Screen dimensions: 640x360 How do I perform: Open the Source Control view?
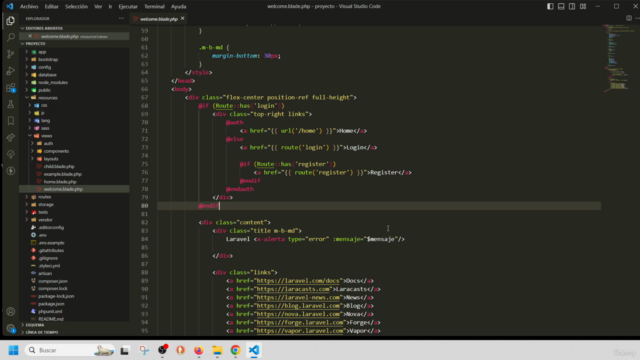coord(11,54)
